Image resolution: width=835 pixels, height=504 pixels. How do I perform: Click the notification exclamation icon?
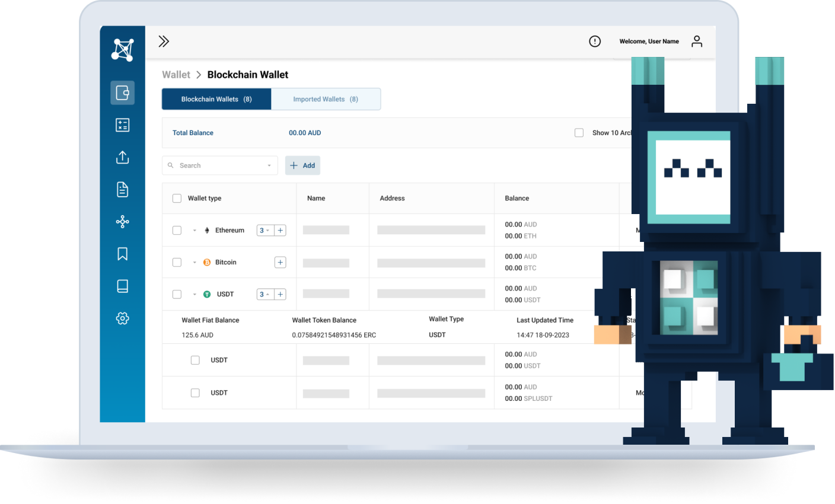(594, 41)
